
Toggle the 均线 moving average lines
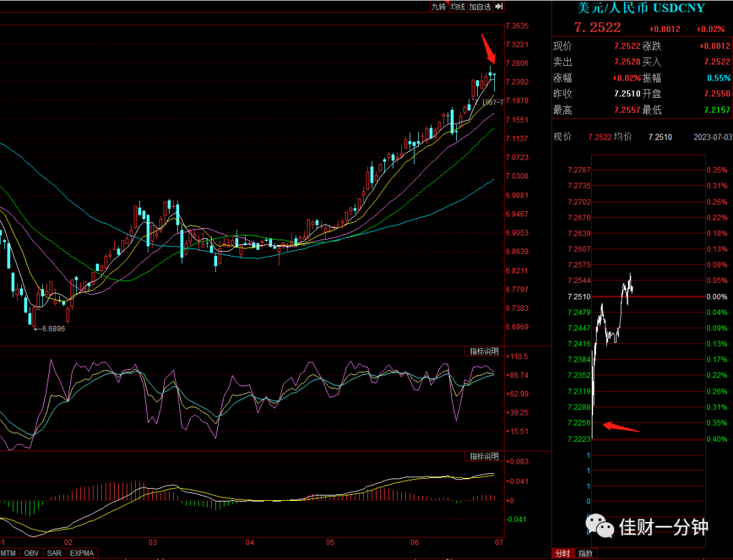tap(457, 7)
